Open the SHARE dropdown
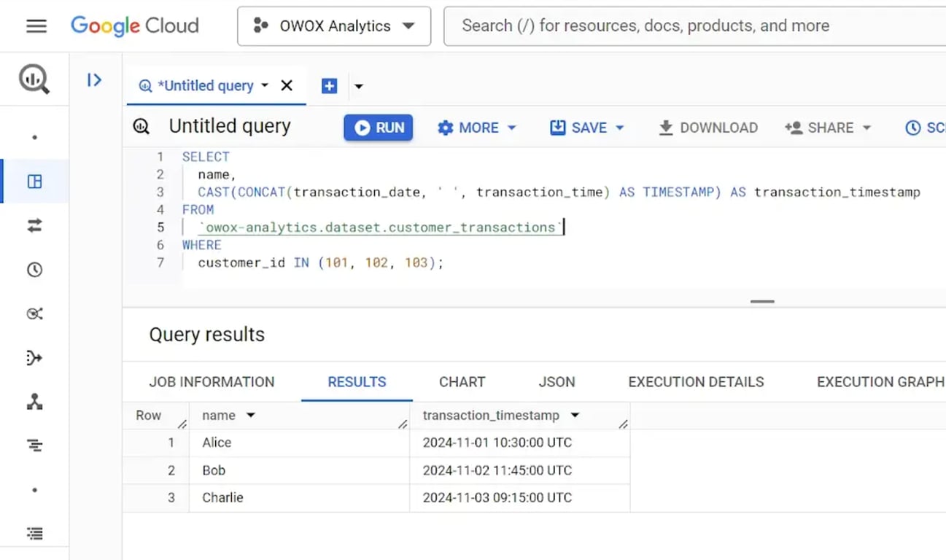The width and height of the screenshot is (946, 560). pos(829,128)
